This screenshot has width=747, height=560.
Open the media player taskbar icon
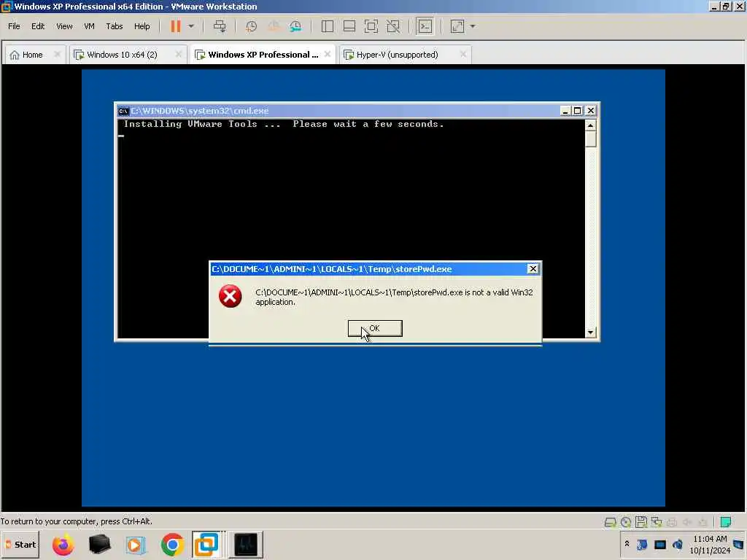(136, 545)
